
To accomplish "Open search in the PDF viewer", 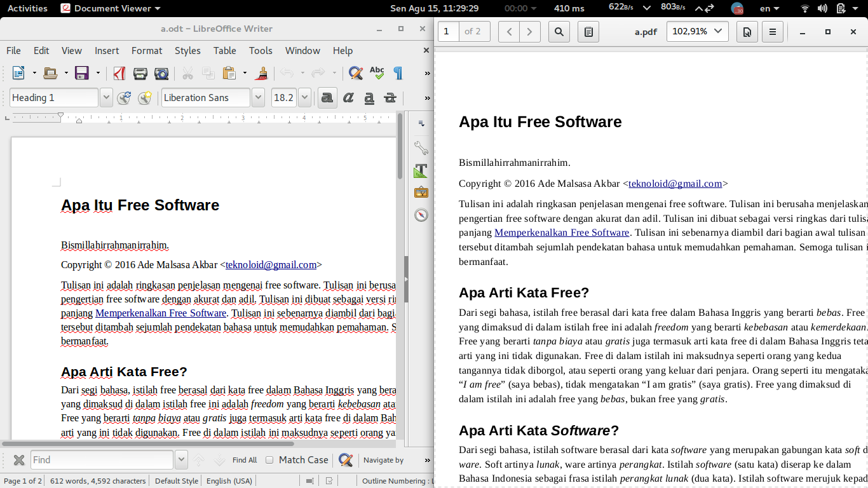I will coord(559,31).
